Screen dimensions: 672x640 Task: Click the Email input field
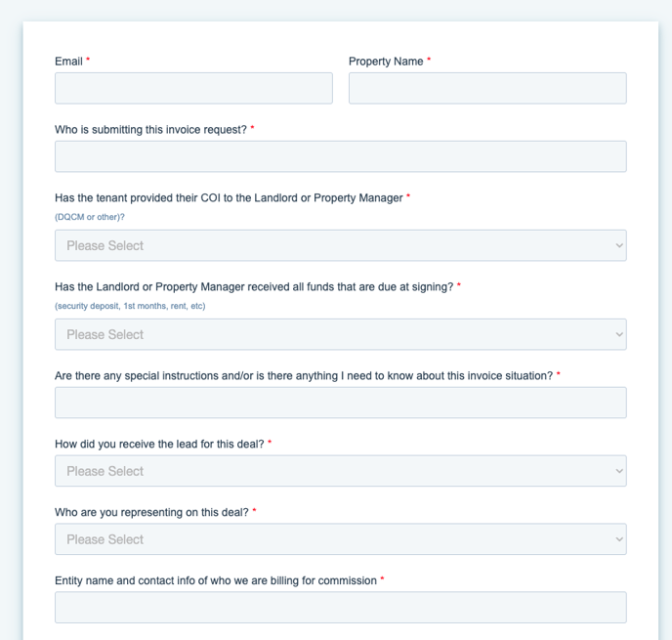(x=193, y=88)
